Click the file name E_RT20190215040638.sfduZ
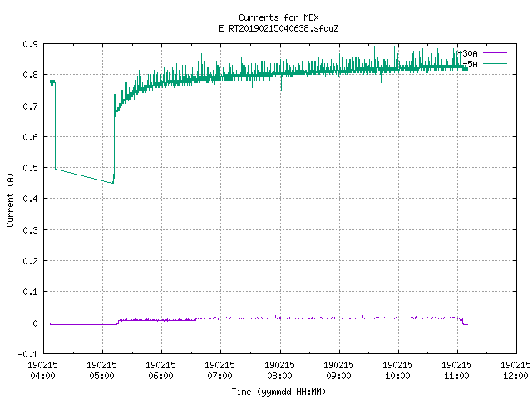Screen dimensions: 532x399 [278, 28]
